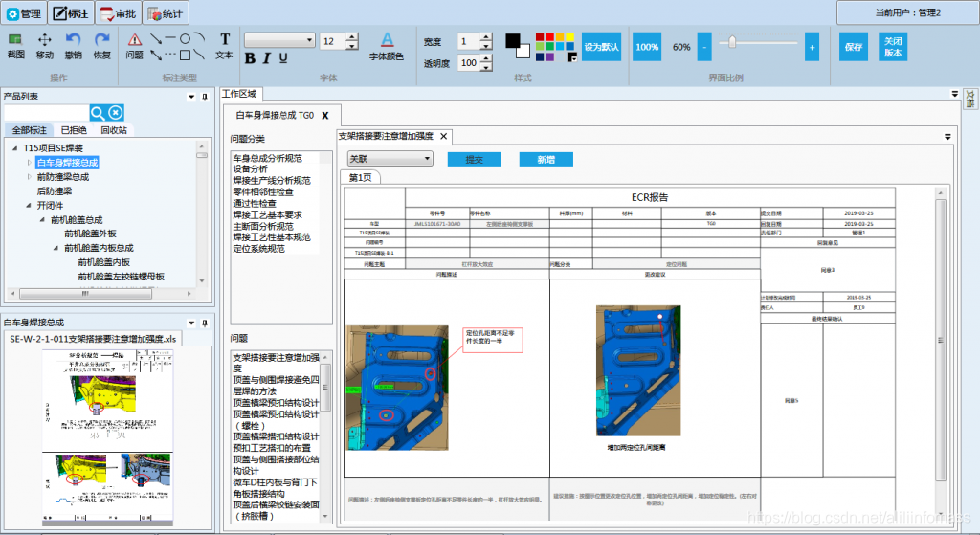Select 后防撞梁 in the tree
The width and height of the screenshot is (980, 535).
[x=55, y=191]
